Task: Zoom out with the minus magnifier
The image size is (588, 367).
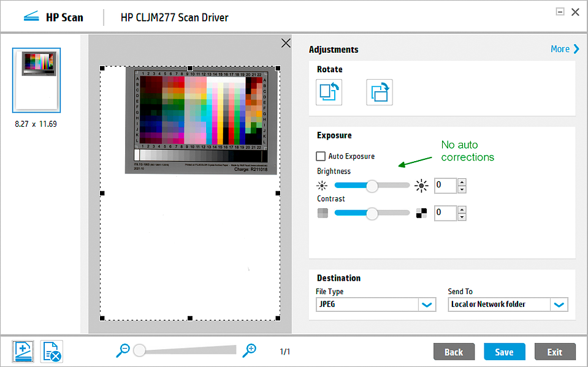Action: click(x=123, y=351)
